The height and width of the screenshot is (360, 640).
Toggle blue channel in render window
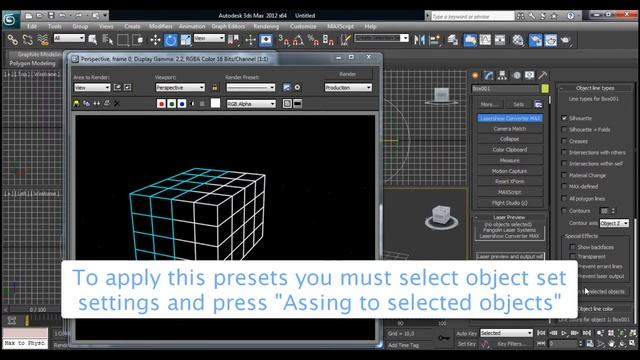tap(182, 104)
